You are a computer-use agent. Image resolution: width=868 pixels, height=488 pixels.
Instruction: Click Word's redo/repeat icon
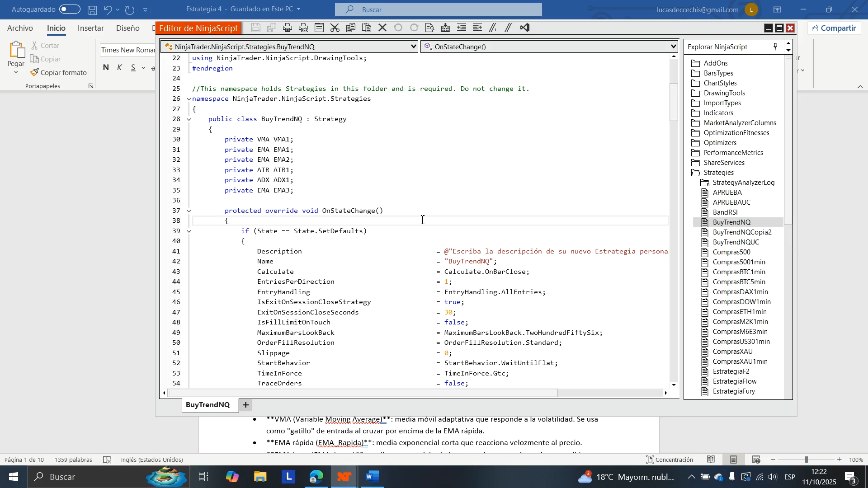pos(130,9)
